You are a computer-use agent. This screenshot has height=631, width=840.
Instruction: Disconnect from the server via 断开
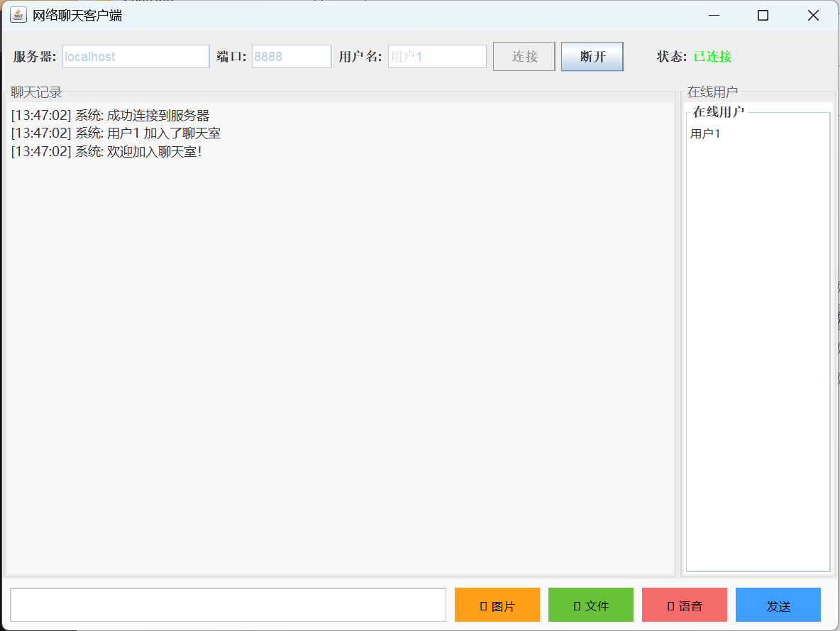592,56
